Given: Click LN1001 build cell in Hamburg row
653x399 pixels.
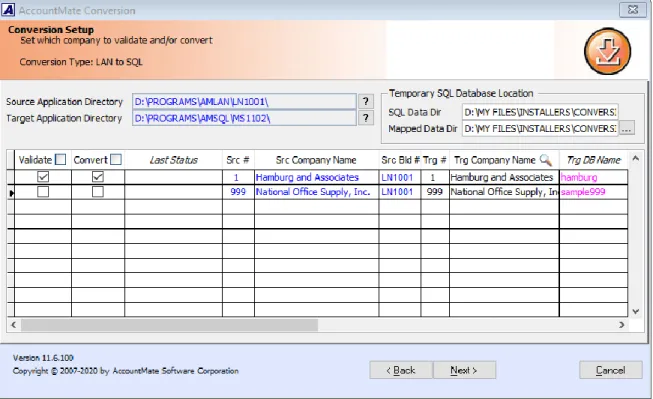Looking at the screenshot, I should (400, 177).
